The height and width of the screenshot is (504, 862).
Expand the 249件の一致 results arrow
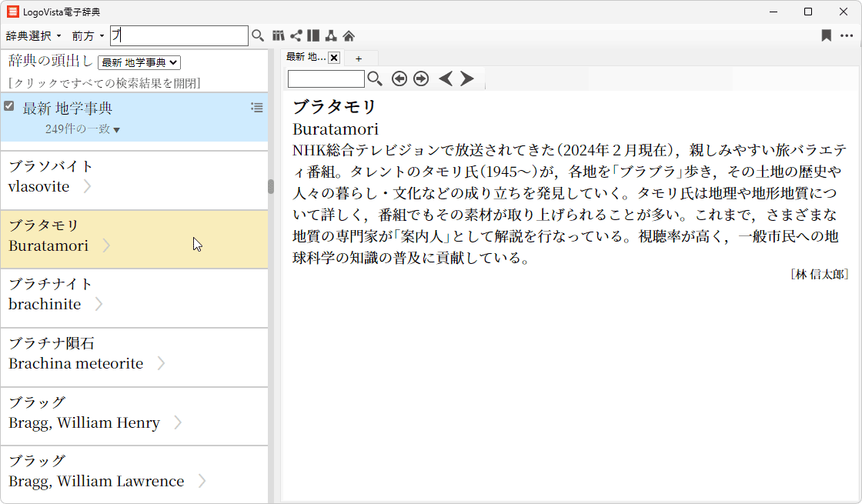coord(117,130)
